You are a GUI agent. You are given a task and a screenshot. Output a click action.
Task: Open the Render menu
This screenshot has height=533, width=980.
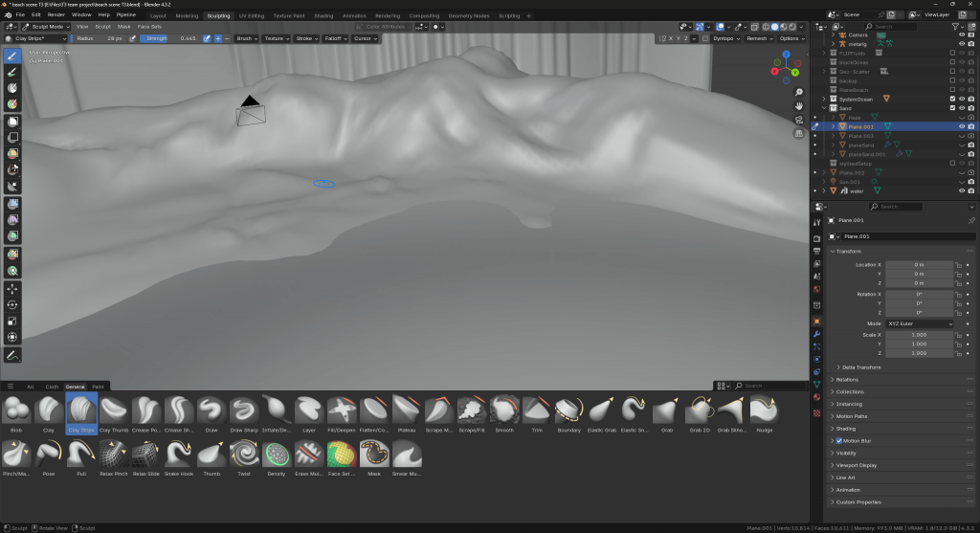click(56, 16)
